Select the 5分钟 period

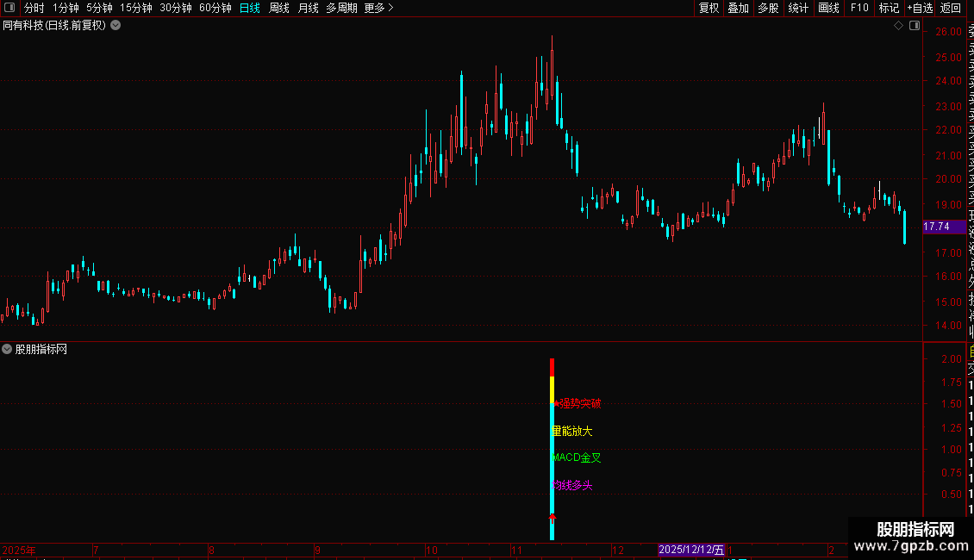click(x=99, y=8)
